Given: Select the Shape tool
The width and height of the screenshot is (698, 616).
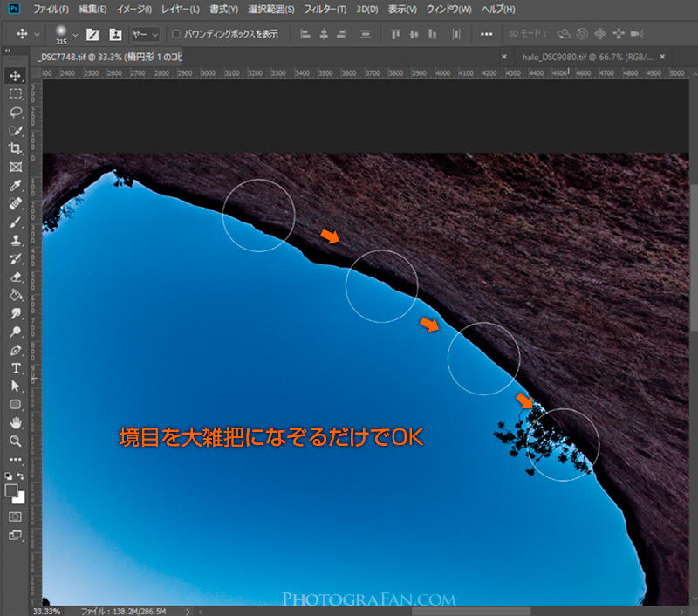Looking at the screenshot, I should (x=16, y=404).
